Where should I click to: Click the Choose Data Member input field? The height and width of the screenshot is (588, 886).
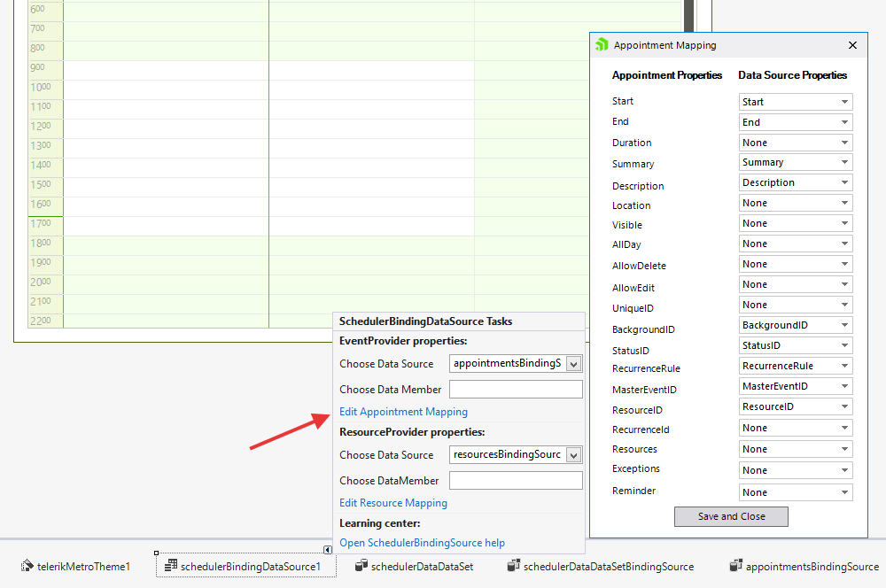tap(515, 388)
